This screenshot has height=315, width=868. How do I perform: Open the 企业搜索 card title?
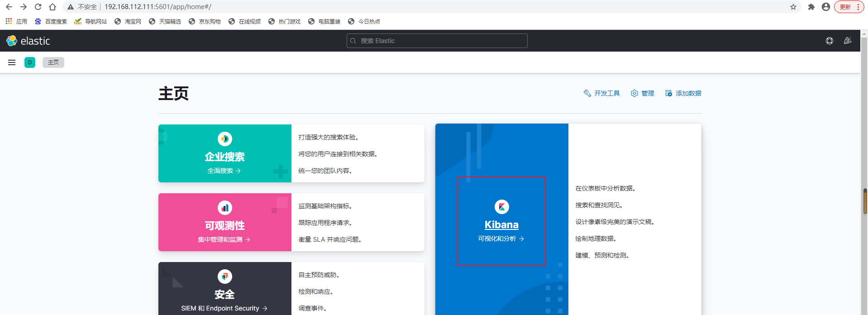[225, 157]
